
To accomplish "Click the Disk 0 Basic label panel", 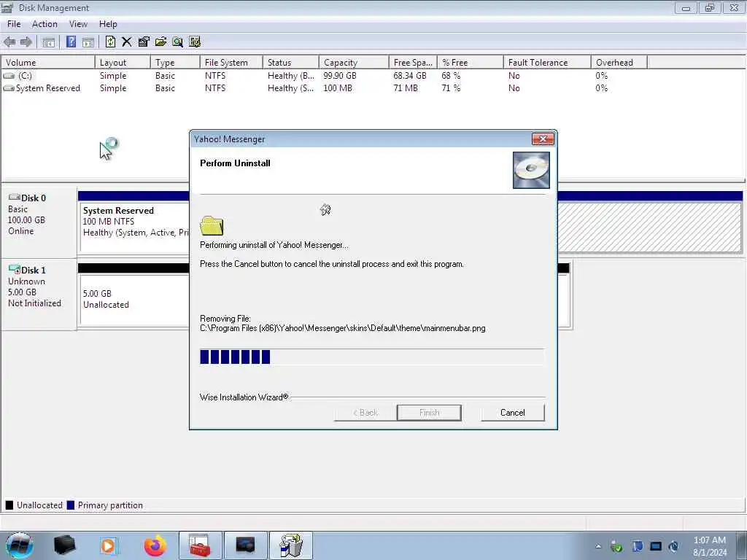I will 39,222.
